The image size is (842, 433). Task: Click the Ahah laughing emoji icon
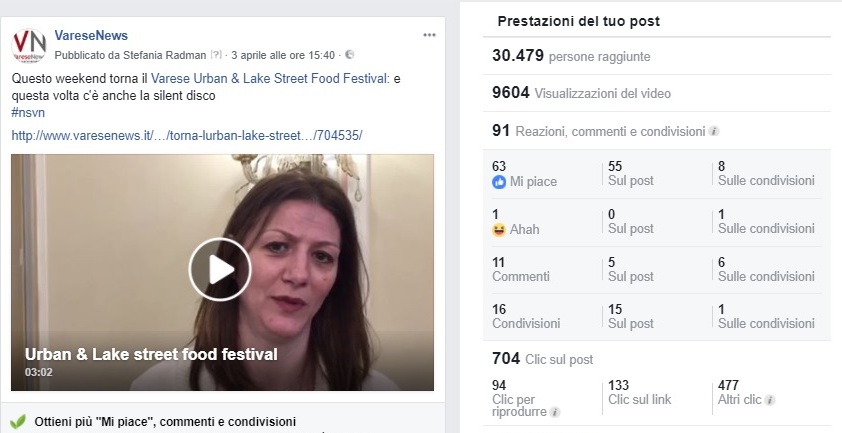coord(500,230)
